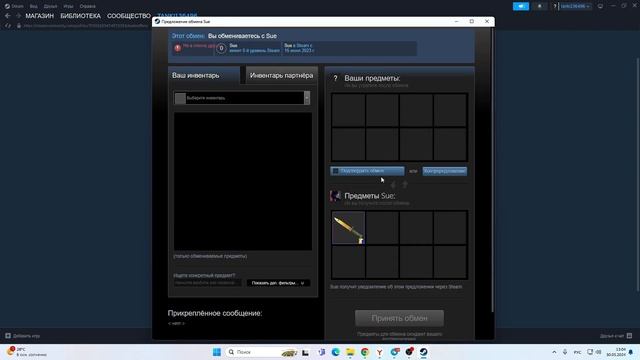Open БИБЛИОТЕКА section in Steam
Image resolution: width=640 pixels, height=360 pixels.
80,16
